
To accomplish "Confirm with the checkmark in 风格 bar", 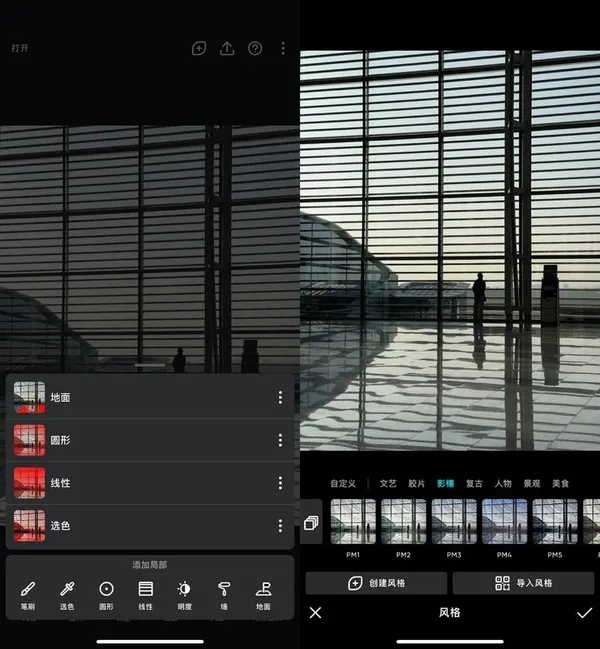I will coord(584,613).
